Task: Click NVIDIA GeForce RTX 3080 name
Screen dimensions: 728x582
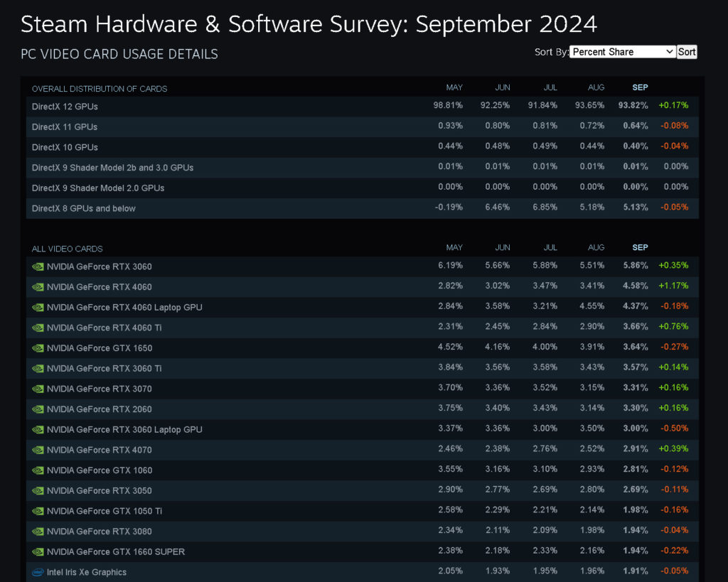Action: click(x=100, y=532)
